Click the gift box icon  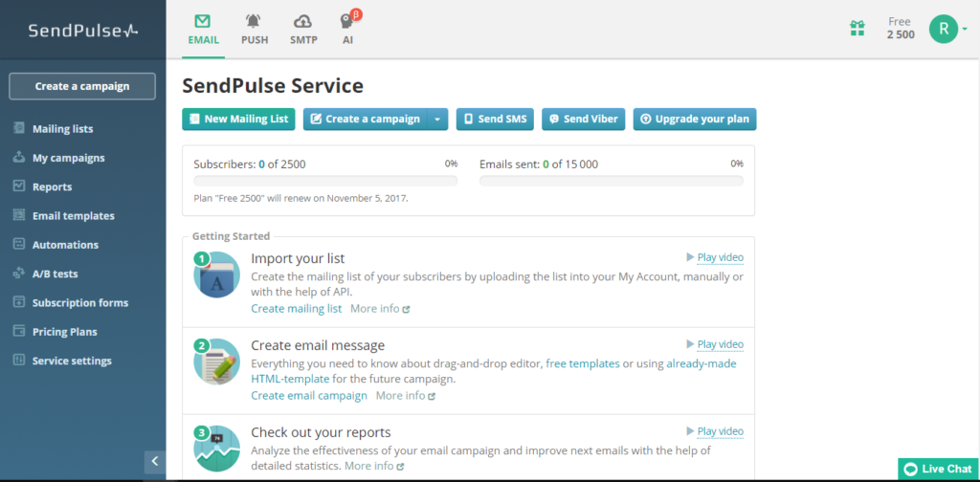click(857, 28)
